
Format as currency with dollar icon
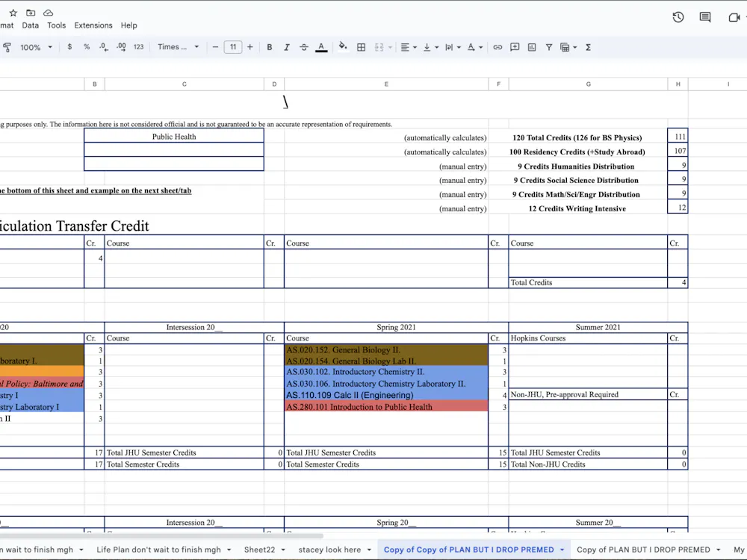click(69, 47)
